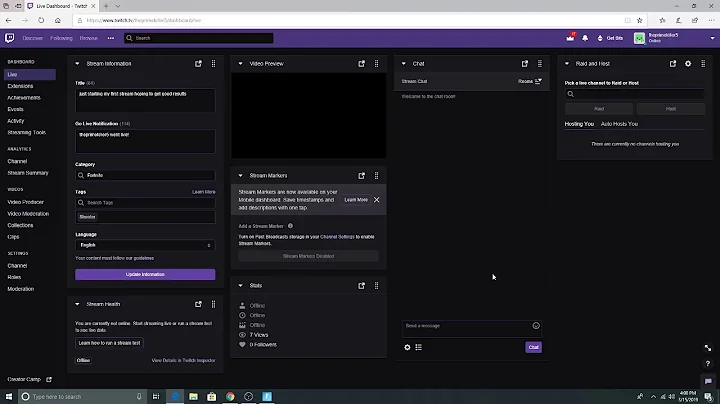
Task: Open Stream Summary in the sidebar
Action: [28, 173]
